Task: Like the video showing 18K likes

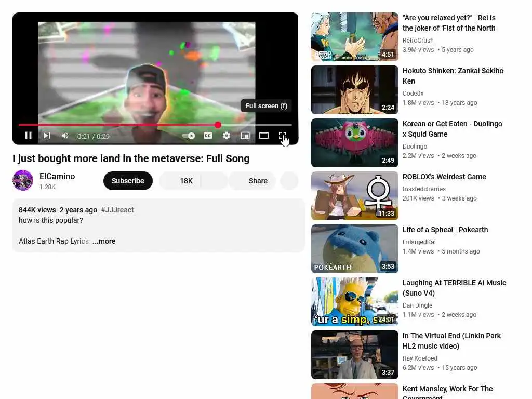Action: 180,181
